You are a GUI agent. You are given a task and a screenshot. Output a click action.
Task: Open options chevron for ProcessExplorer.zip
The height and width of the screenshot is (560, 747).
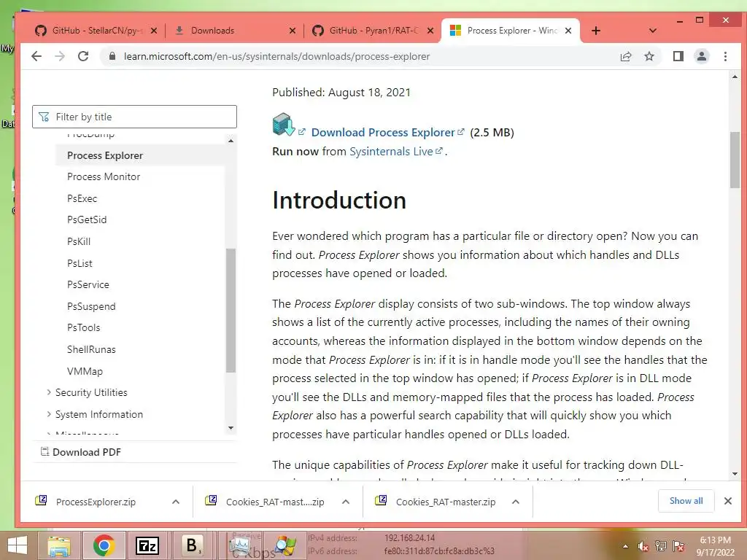(x=175, y=502)
